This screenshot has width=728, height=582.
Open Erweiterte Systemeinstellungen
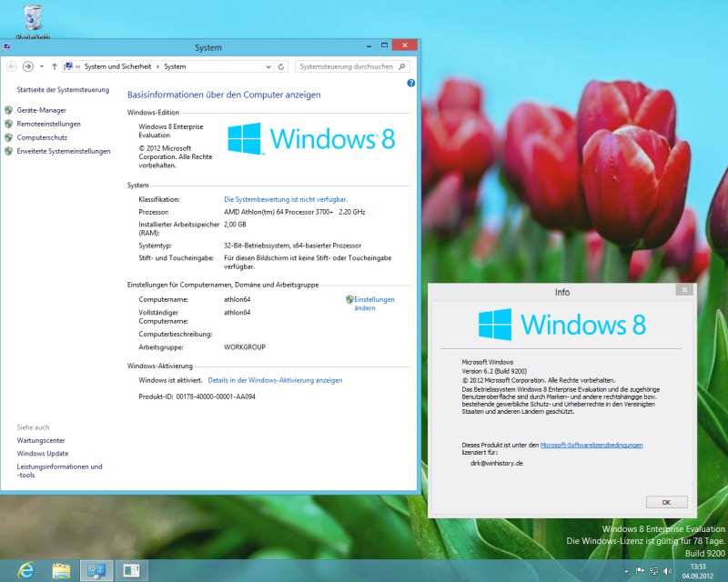point(64,151)
